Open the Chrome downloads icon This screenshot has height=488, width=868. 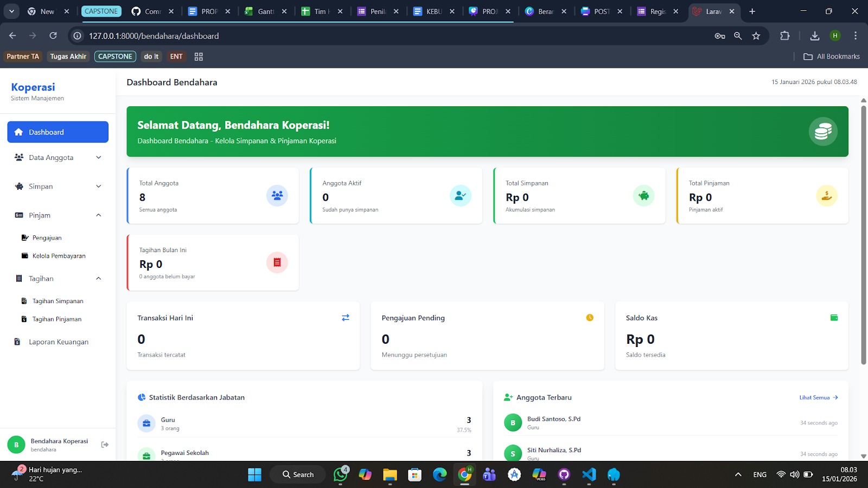tap(814, 36)
